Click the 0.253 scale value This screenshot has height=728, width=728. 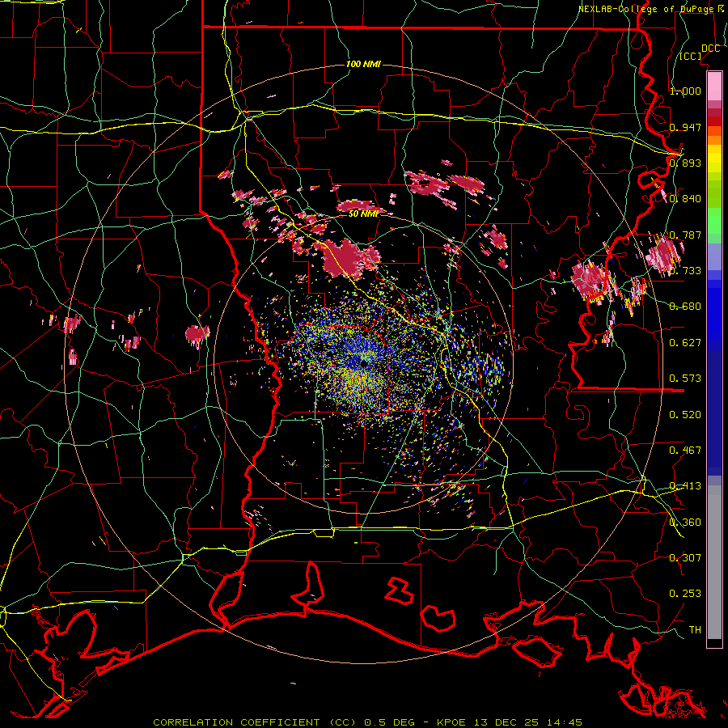coord(685,594)
